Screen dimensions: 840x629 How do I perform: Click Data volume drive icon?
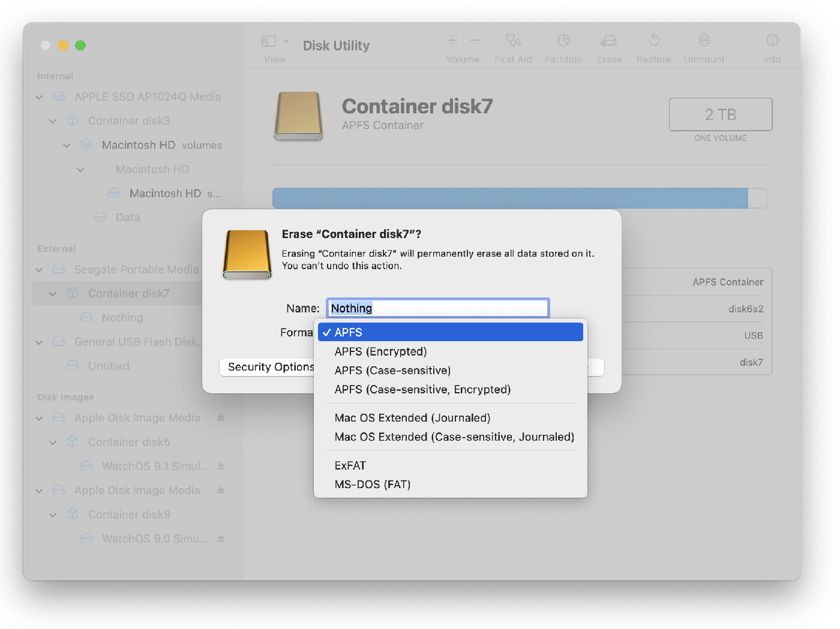(x=100, y=216)
